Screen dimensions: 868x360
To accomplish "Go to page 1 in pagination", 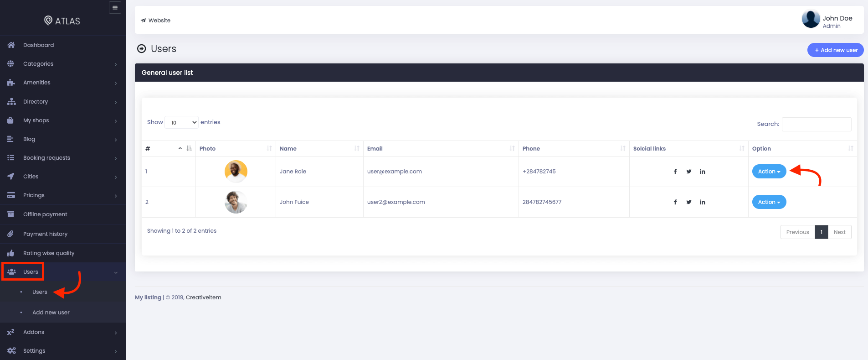I will (x=821, y=232).
